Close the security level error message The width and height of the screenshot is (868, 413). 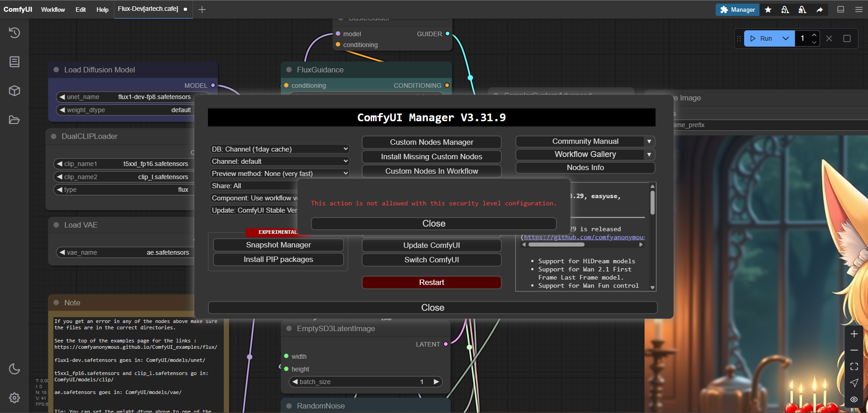(434, 223)
